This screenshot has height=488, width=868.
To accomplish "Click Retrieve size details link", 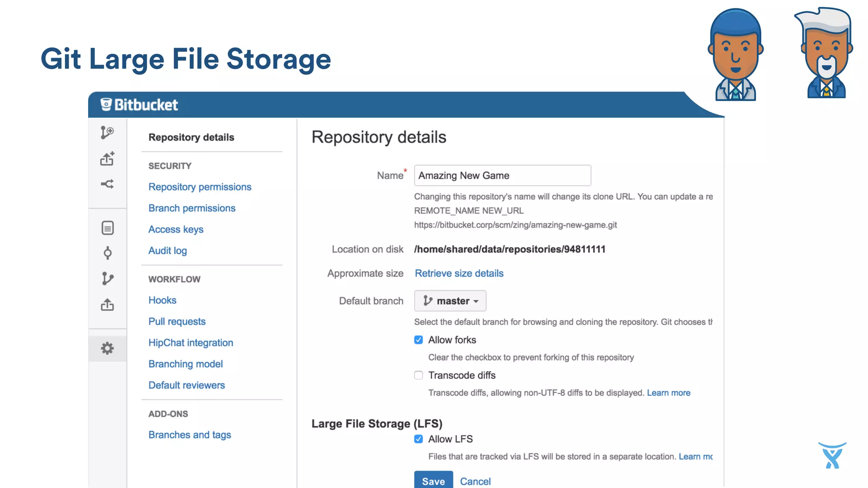I will [459, 273].
